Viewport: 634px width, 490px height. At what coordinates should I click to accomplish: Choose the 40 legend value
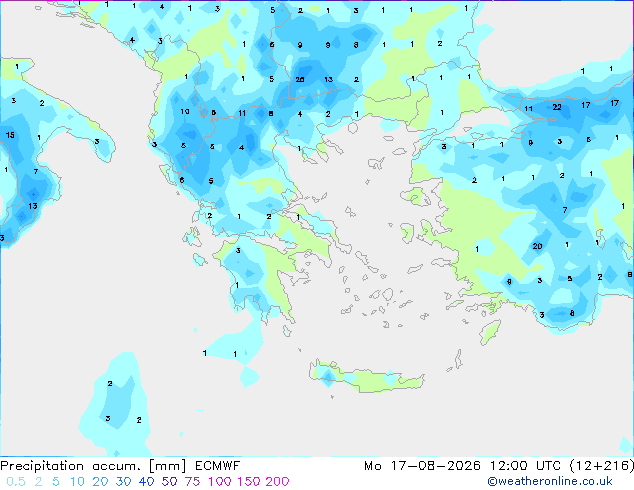[x=146, y=482]
